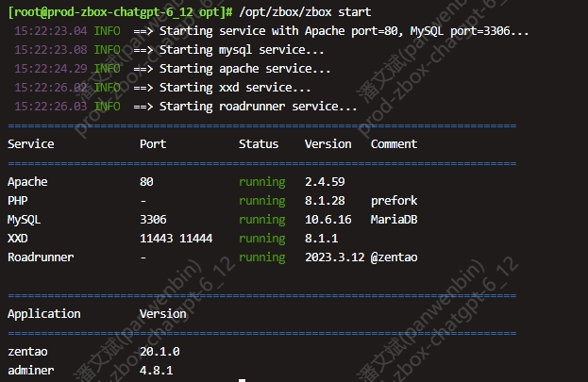Screen dimensions: 588x382
Task: Click the log line 'Starting apache service...'
Action: coord(244,69)
